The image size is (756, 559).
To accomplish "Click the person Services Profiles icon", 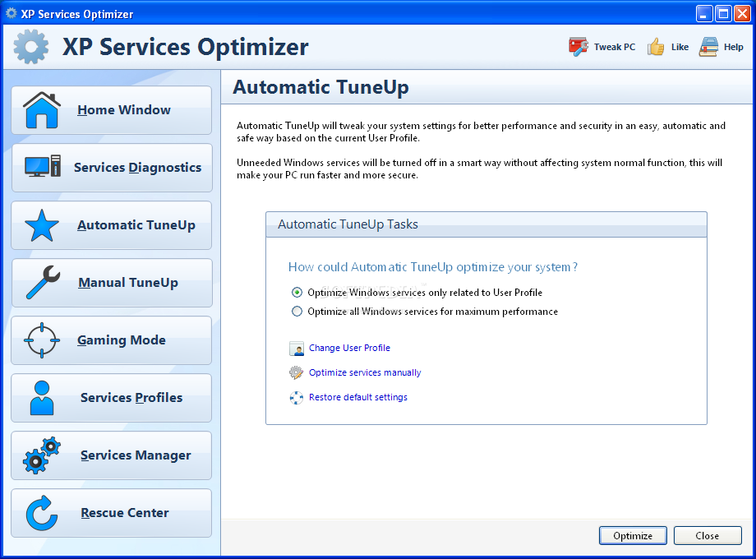I will 42,398.
